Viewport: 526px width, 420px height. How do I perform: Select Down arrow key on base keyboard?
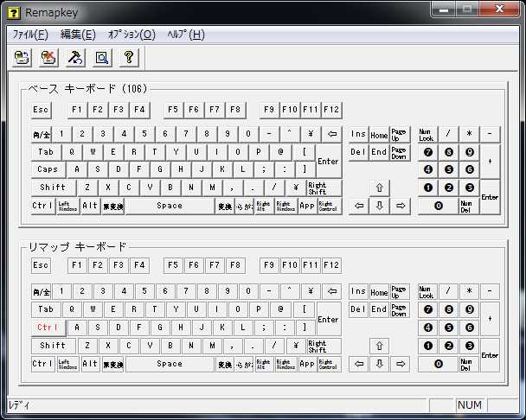tap(380, 206)
